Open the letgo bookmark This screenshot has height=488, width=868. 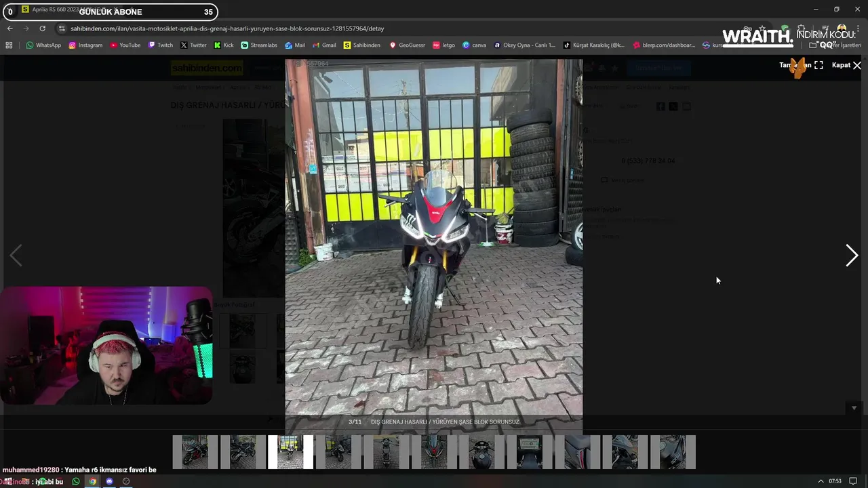[444, 45]
